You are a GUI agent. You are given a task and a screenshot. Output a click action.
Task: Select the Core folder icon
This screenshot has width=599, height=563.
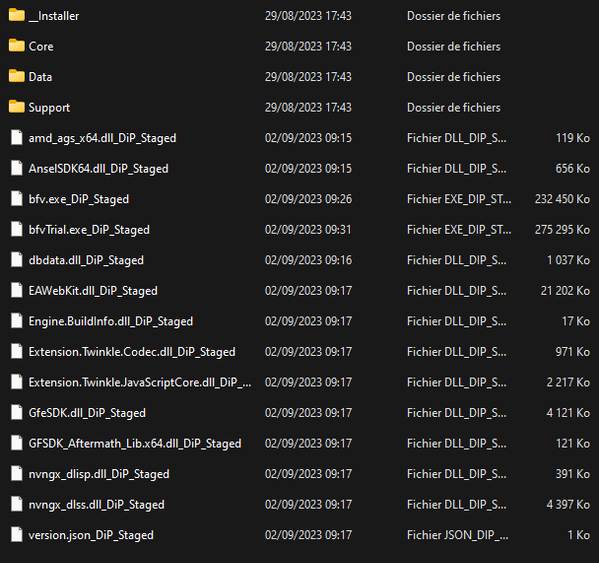17,46
